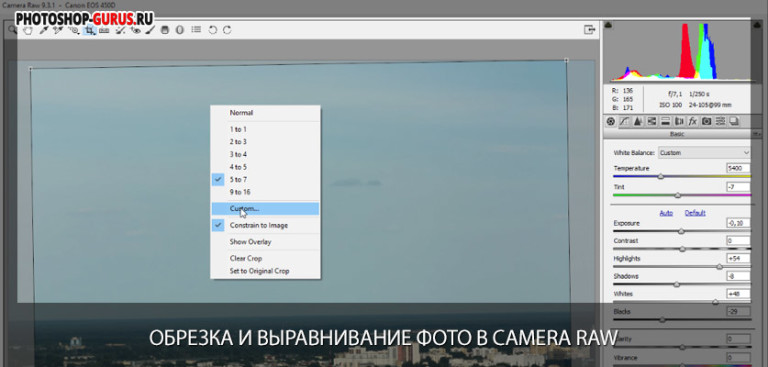Select the White Balance eyedropper tool
The height and width of the screenshot is (367, 768).
[x=44, y=30]
